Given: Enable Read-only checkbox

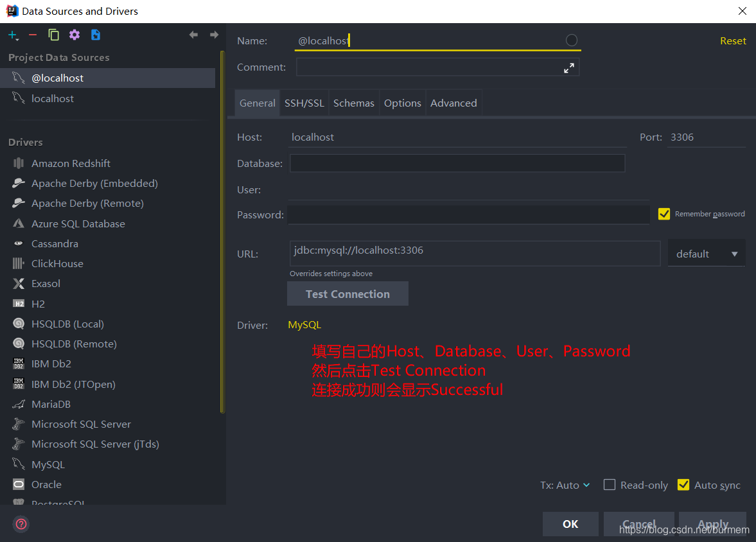Looking at the screenshot, I should pos(610,485).
